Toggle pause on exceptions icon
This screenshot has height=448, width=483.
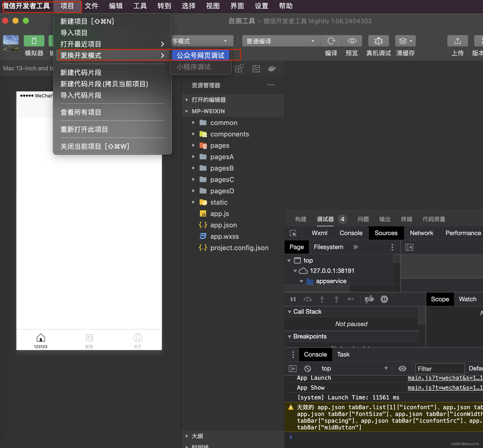point(384,299)
